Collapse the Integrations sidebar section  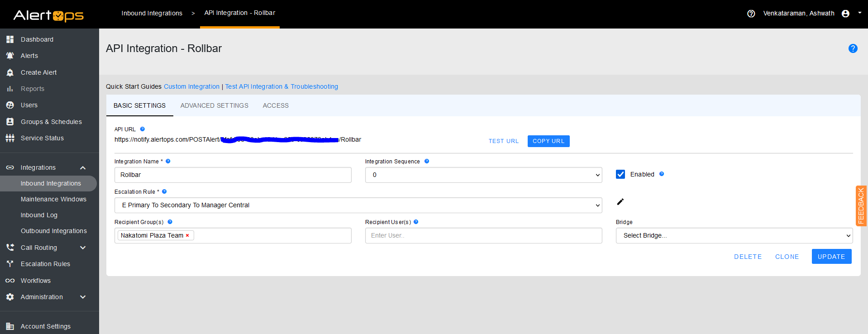[83, 168]
